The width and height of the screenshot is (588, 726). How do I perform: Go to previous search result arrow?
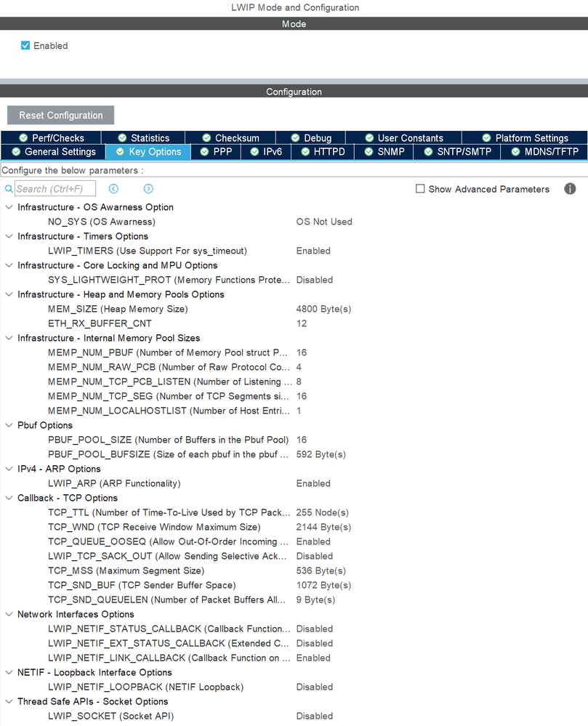pos(113,189)
